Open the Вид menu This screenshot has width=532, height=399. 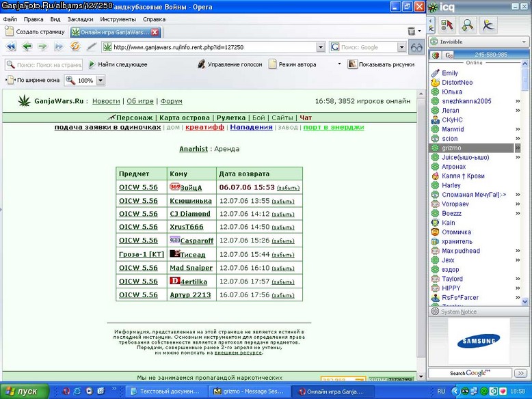coord(55,19)
